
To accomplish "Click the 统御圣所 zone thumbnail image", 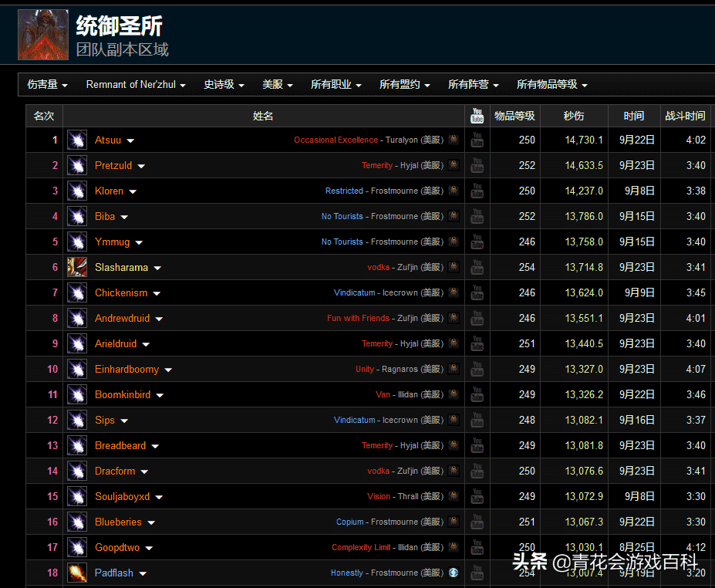I will click(43, 35).
